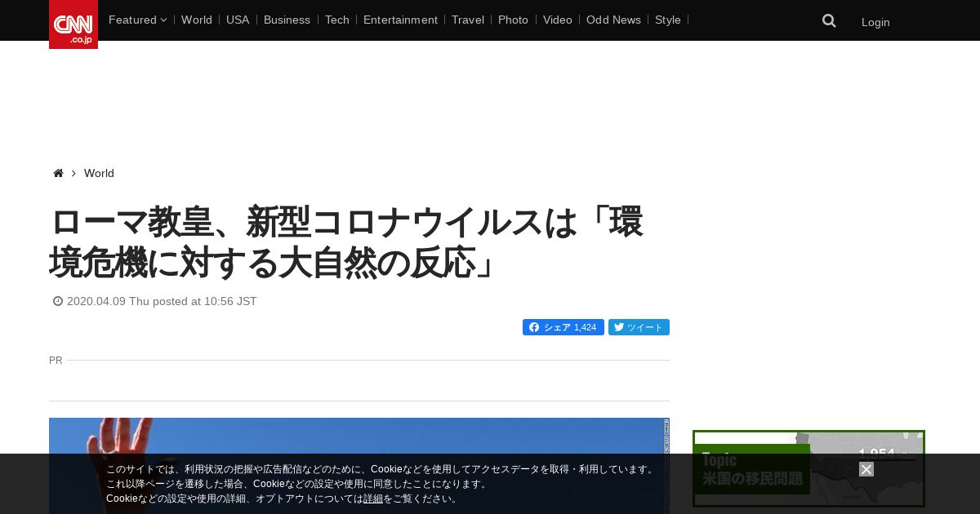This screenshot has width=980, height=514.
Task: Open the Entertainment navigation section
Action: point(400,20)
